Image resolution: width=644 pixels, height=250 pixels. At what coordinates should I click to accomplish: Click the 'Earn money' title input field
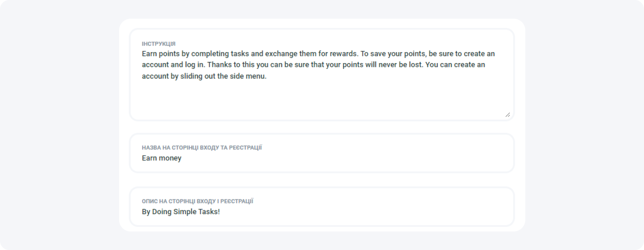[x=321, y=158]
